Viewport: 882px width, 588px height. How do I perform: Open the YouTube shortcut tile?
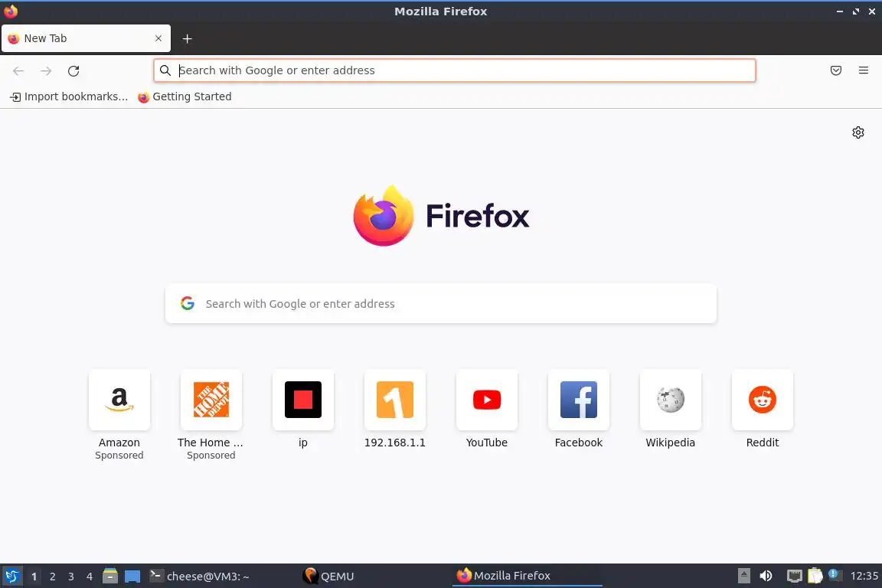coord(487,400)
